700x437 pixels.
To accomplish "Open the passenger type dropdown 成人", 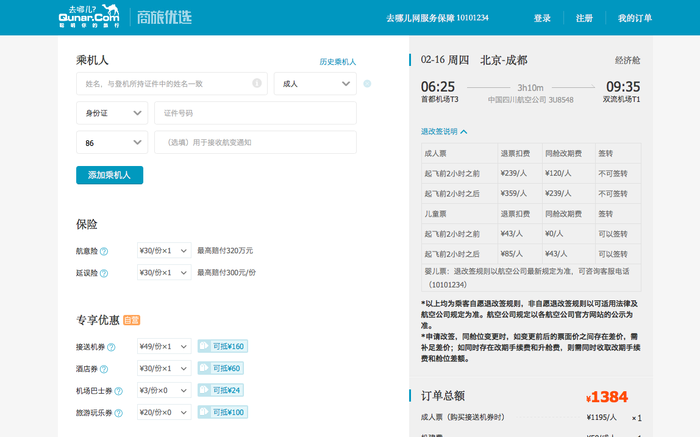I will (x=315, y=83).
